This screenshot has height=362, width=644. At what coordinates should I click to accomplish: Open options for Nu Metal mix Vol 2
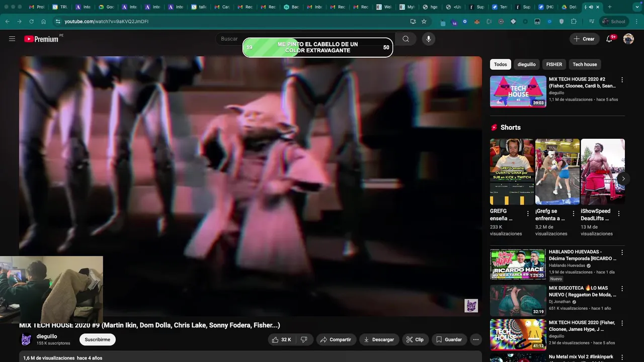pyautogui.click(x=622, y=357)
